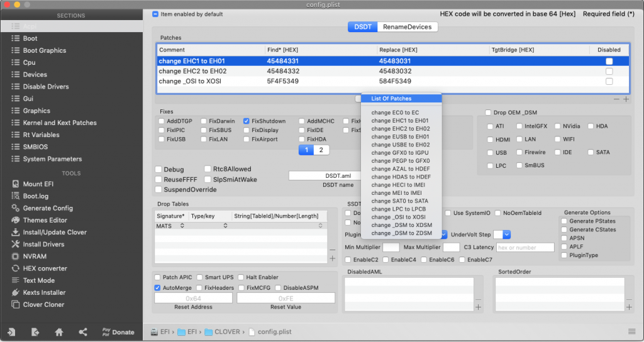The height and width of the screenshot is (342, 644).
Task: Open HEX converter tool
Action: 45,268
